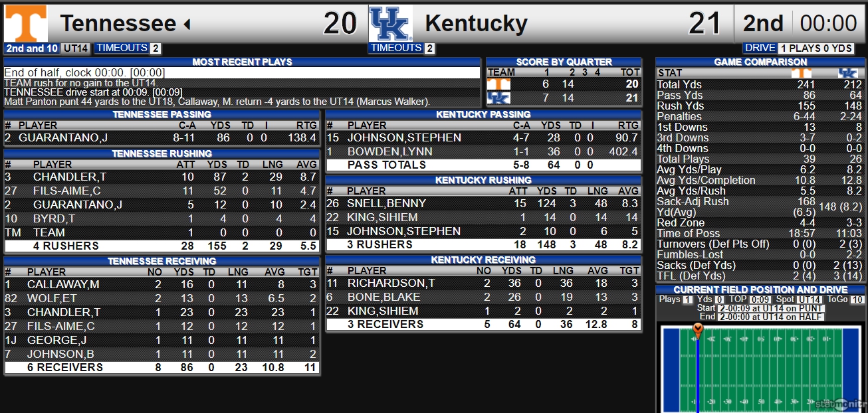The image size is (868, 413).
Task: Click the Tennessee T logo in header
Action: click(26, 23)
